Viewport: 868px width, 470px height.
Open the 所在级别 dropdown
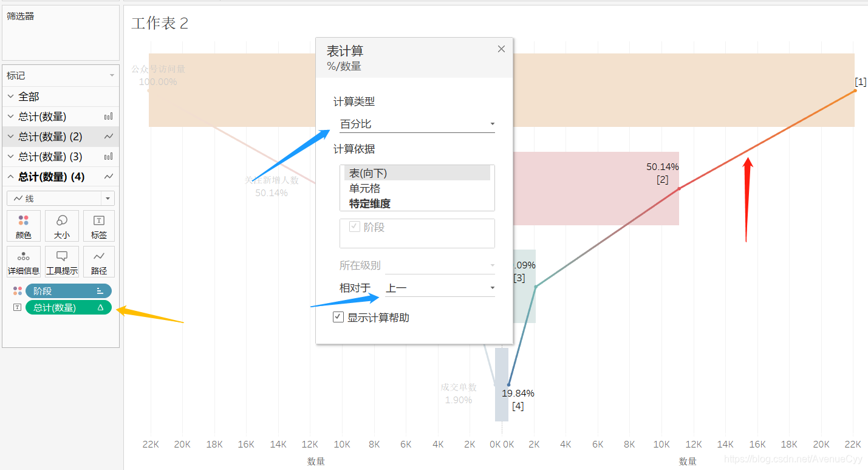[440, 265]
